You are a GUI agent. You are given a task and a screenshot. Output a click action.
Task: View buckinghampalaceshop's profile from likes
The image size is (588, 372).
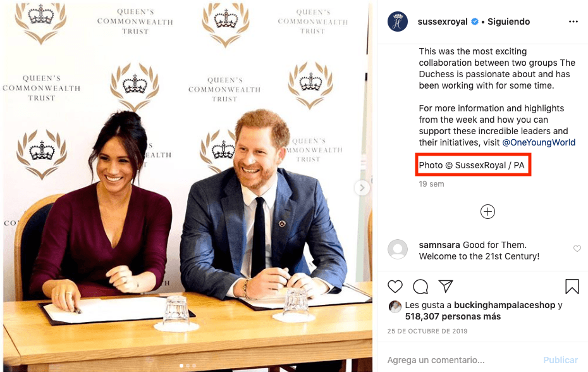click(x=505, y=305)
